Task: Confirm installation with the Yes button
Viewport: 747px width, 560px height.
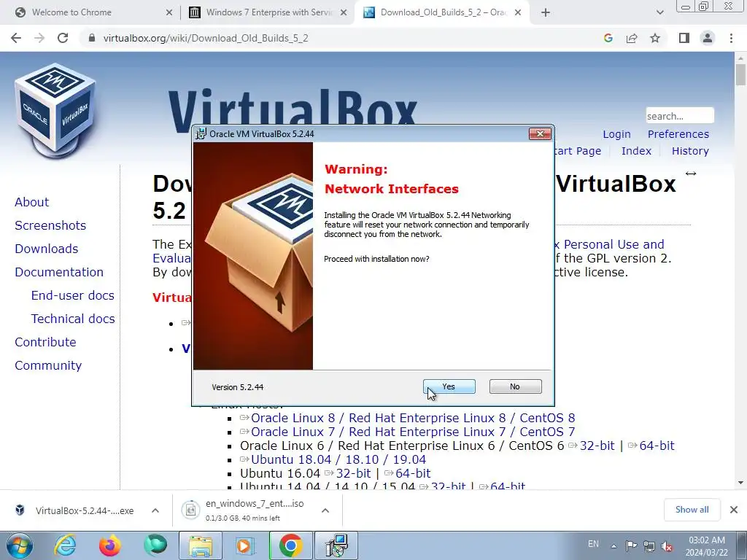Action: (449, 386)
